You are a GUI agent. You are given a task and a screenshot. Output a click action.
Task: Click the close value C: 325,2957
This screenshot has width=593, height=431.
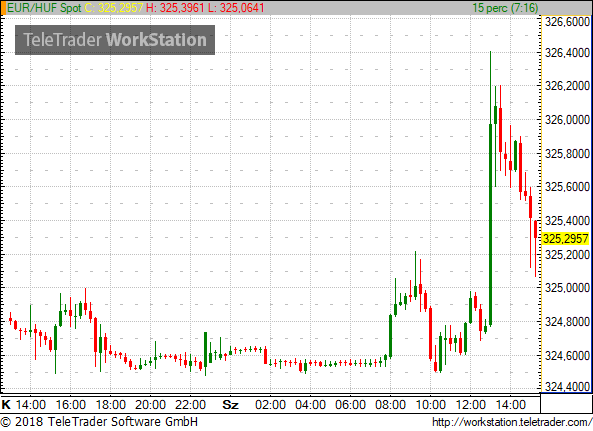pos(114,8)
